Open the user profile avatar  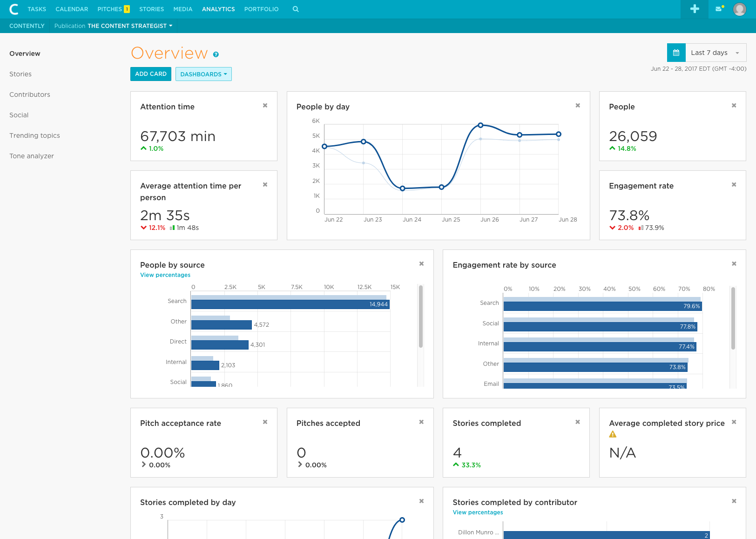739,9
